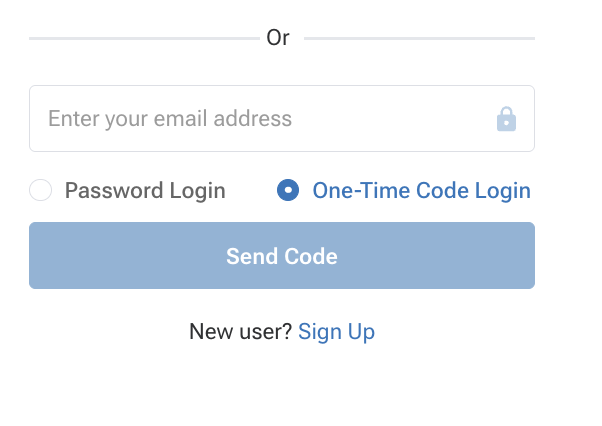Click the horizontal divider line left of 'Or'

click(144, 38)
